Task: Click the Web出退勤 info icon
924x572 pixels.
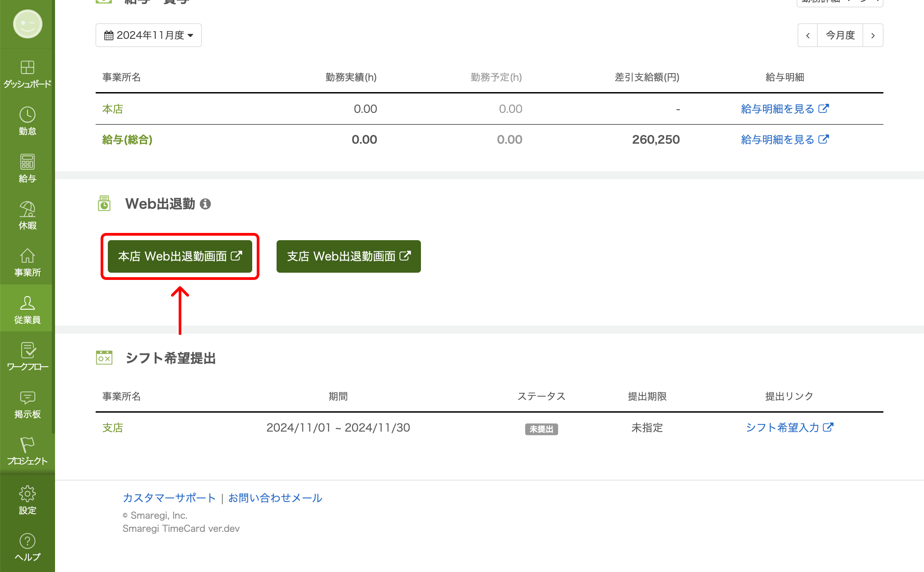Action: tap(205, 204)
